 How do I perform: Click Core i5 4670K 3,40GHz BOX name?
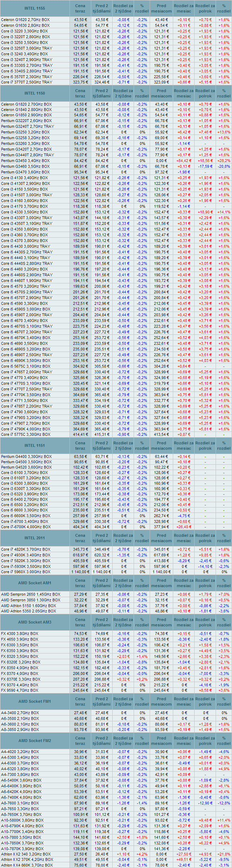25,338
